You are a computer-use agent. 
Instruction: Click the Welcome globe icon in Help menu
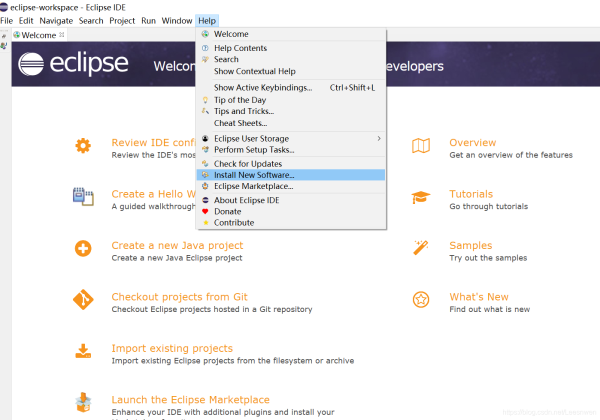click(x=205, y=34)
